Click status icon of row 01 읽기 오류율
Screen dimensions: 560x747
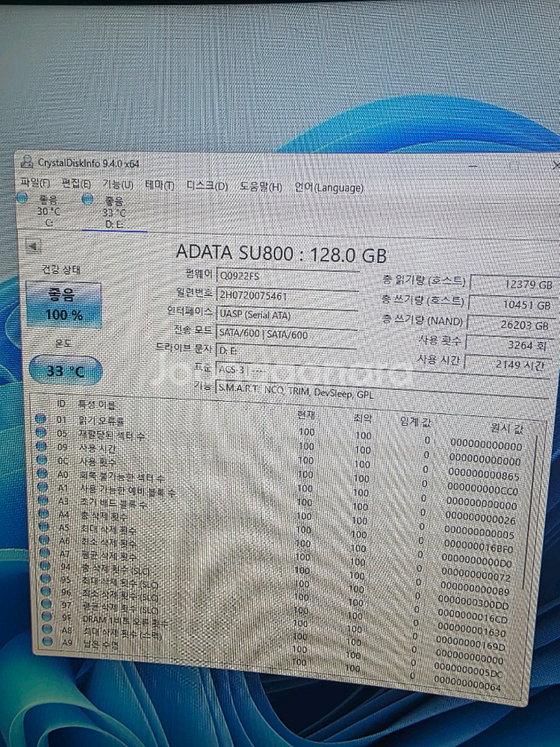click(40, 419)
